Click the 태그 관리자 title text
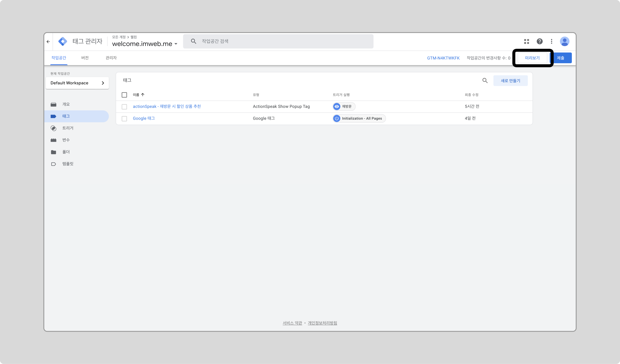This screenshot has height=364, width=620. click(87, 41)
